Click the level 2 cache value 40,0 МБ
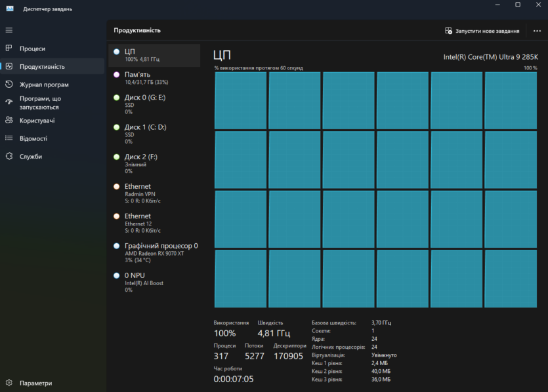Viewport: 548px width, 392px height. pyautogui.click(x=381, y=371)
